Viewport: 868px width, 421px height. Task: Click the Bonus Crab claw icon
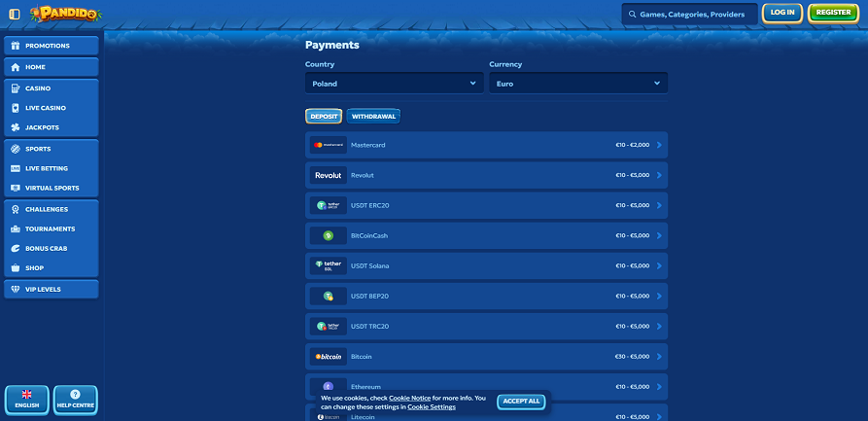click(x=16, y=248)
